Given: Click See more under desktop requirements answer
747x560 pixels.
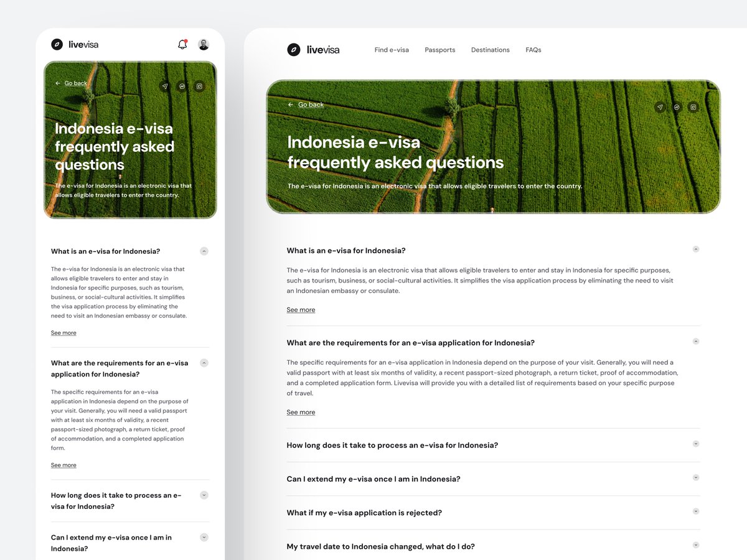Looking at the screenshot, I should tap(301, 413).
